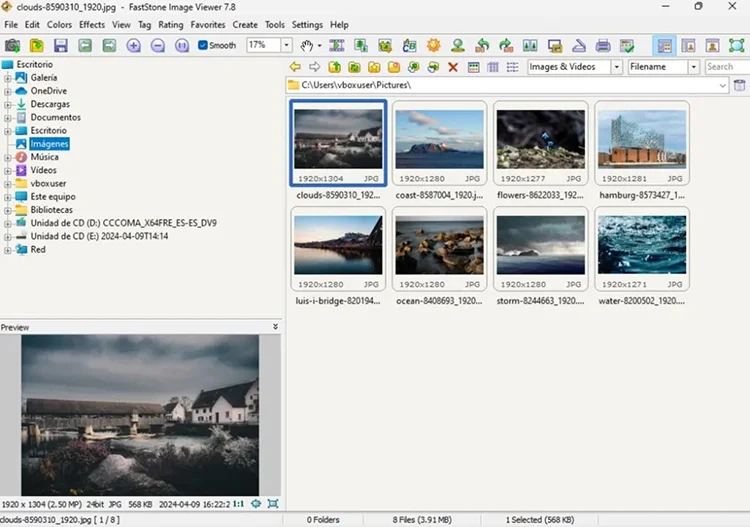Viewport: 750px width, 527px height.
Task: Expand the folder path history dropdown
Action: click(722, 86)
